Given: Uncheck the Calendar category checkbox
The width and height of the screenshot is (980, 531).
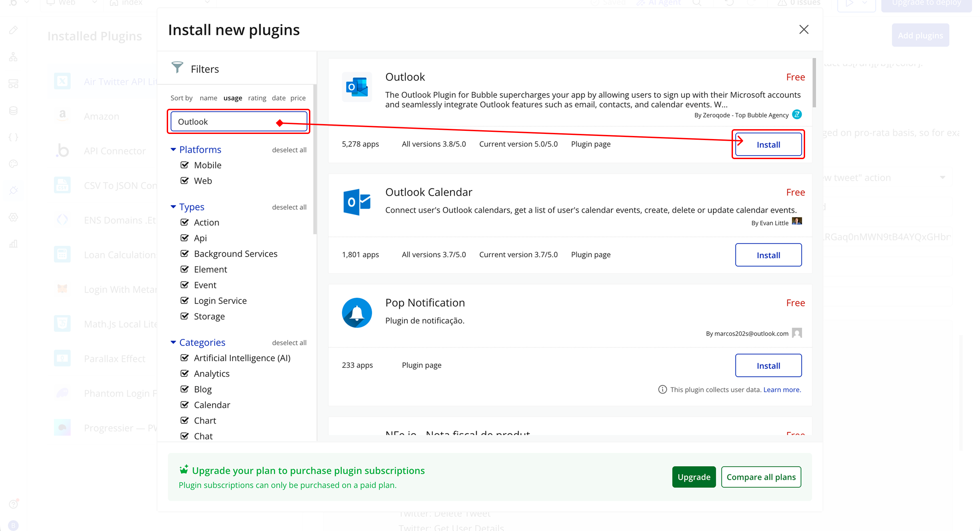Looking at the screenshot, I should tap(184, 405).
